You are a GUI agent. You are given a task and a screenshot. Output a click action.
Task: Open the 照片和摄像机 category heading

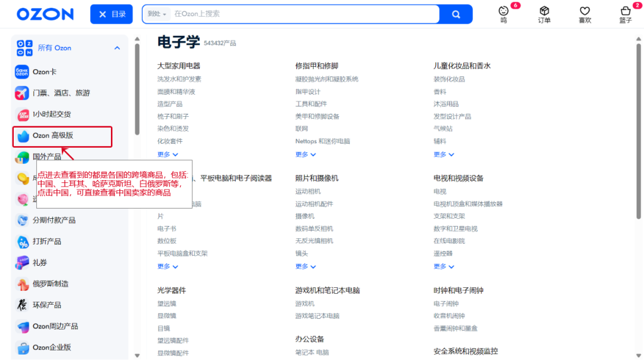click(x=317, y=178)
